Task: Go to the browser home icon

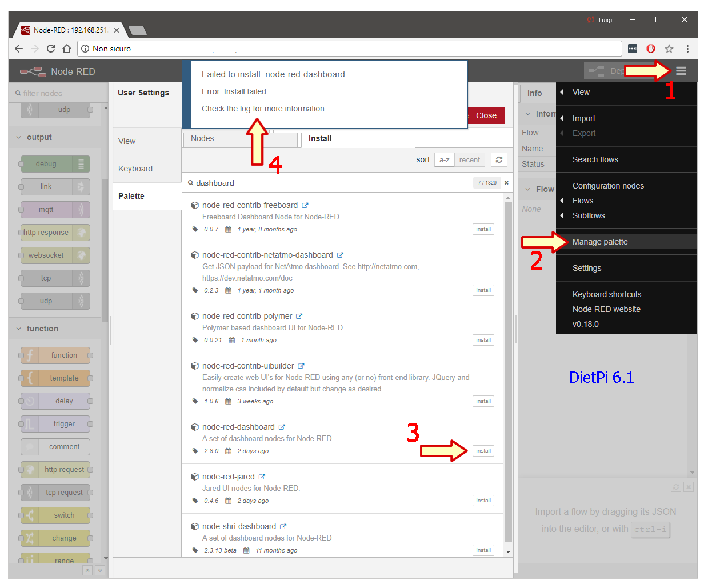Action: tap(67, 49)
